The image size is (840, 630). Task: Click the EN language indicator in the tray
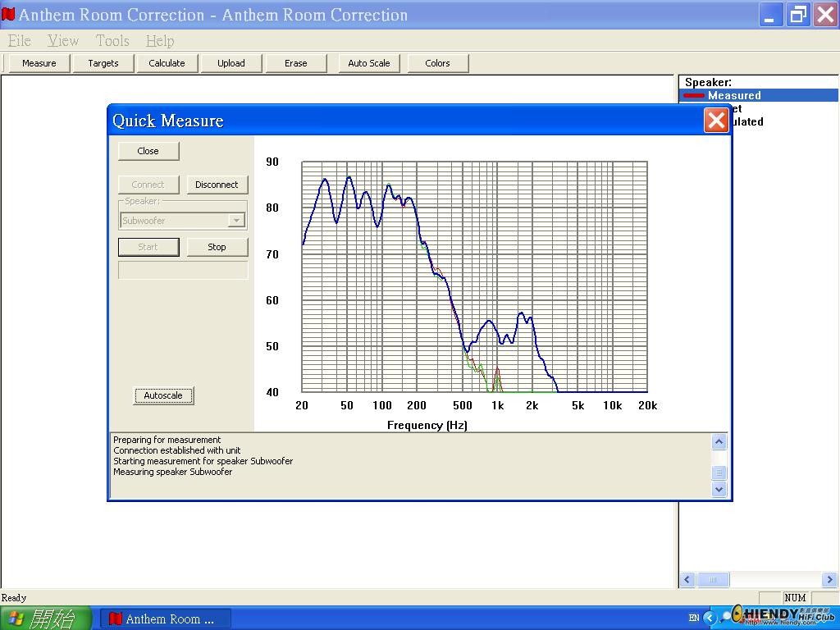(693, 619)
